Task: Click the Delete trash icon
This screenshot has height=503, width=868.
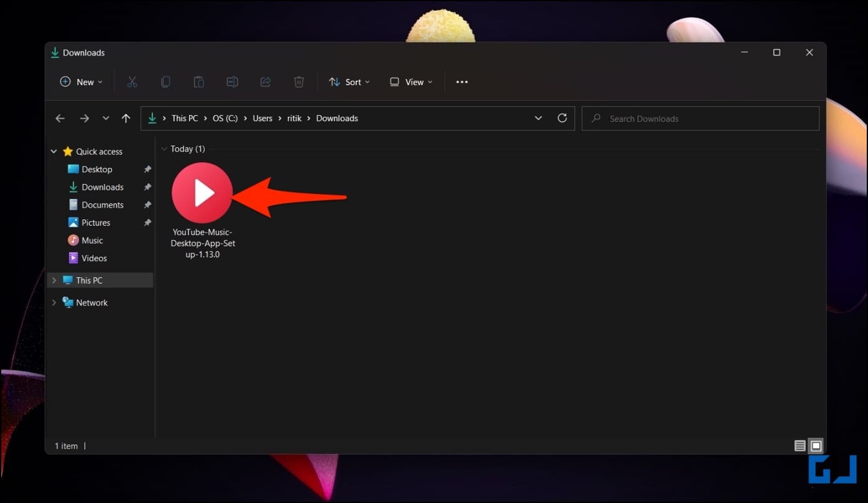Action: (x=299, y=82)
